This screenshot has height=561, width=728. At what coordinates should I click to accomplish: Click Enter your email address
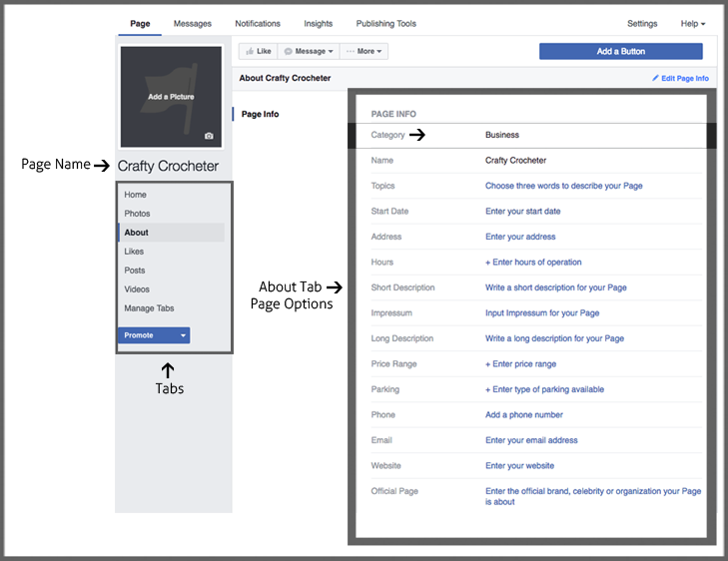coord(531,440)
